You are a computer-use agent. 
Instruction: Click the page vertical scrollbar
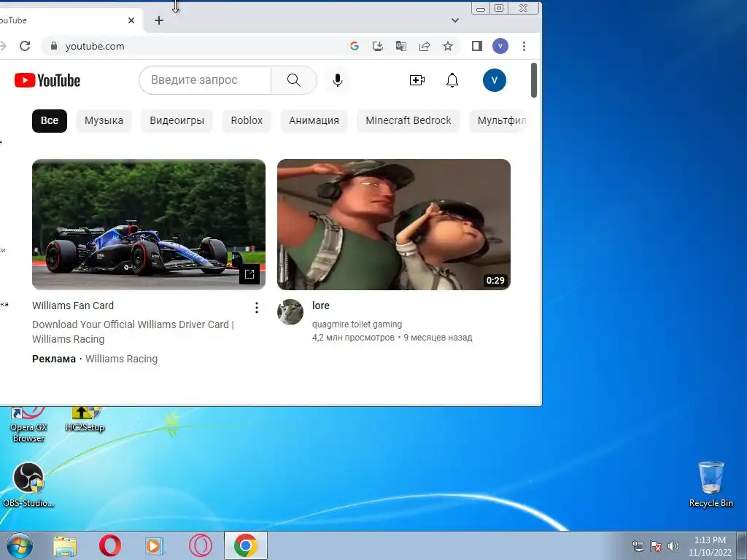pos(534,80)
